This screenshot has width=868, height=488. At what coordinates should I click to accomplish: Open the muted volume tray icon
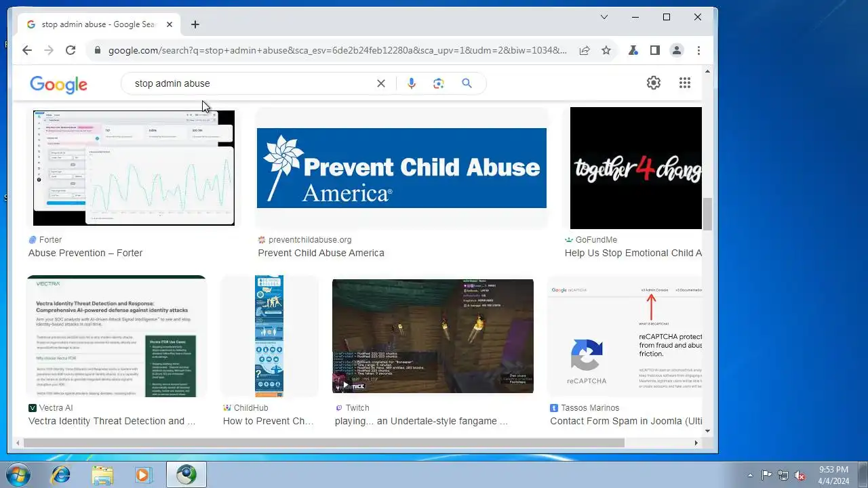[x=800, y=475]
